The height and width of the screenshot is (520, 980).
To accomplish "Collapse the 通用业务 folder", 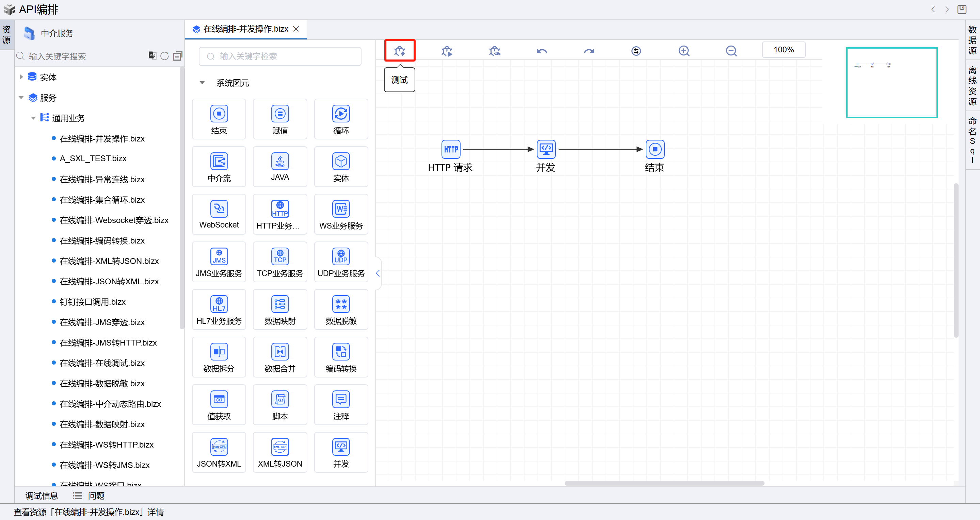I will [33, 118].
